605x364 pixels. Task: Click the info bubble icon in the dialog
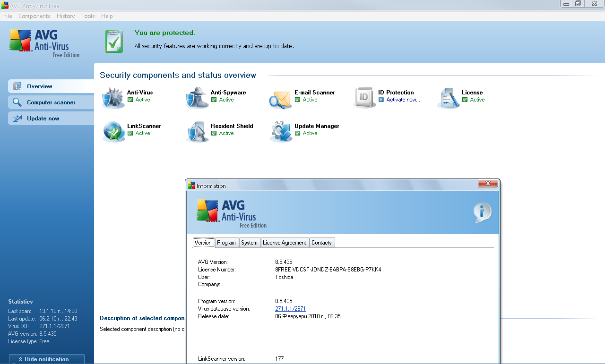pyautogui.click(x=483, y=213)
